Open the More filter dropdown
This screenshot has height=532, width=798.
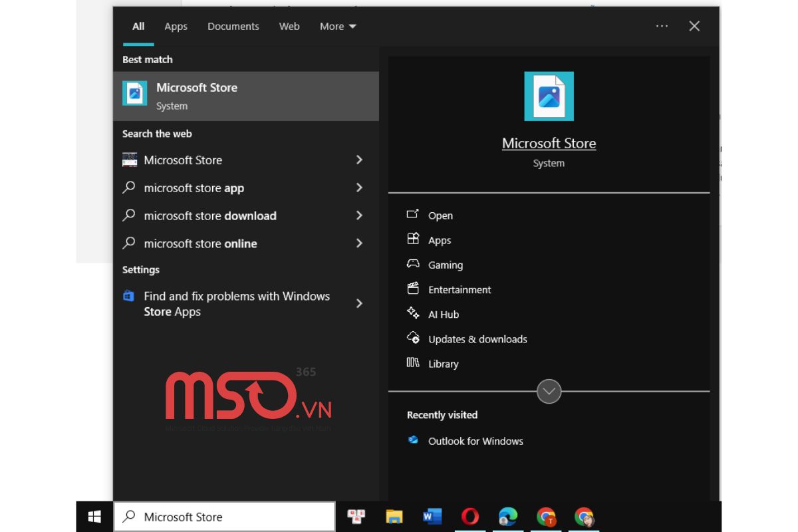338,27
